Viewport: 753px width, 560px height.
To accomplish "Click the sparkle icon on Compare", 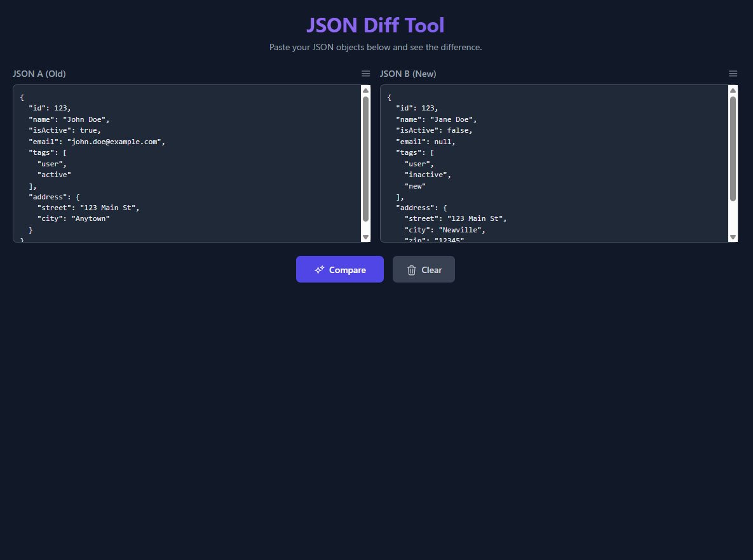I will click(x=319, y=270).
